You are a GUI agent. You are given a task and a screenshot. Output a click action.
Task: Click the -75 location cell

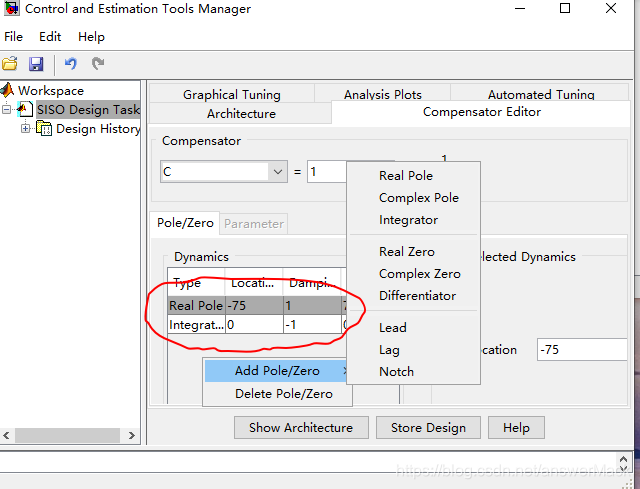[254, 305]
